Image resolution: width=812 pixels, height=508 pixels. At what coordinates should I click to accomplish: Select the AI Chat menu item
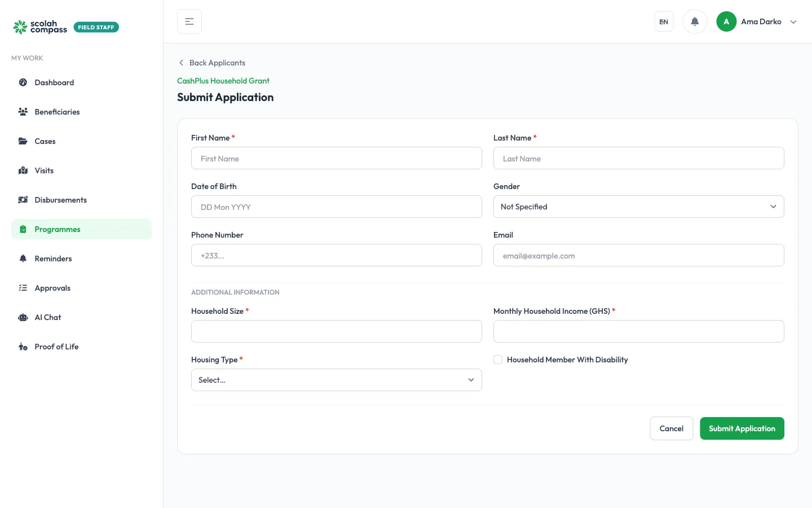click(x=81, y=317)
